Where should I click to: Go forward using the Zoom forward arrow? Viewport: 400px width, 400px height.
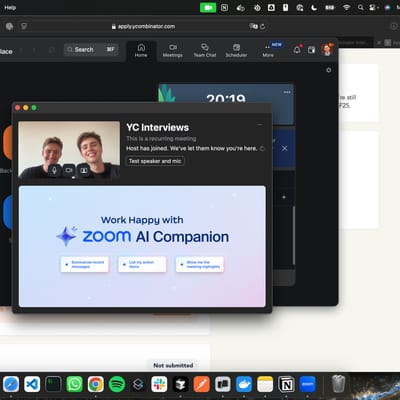(35, 50)
